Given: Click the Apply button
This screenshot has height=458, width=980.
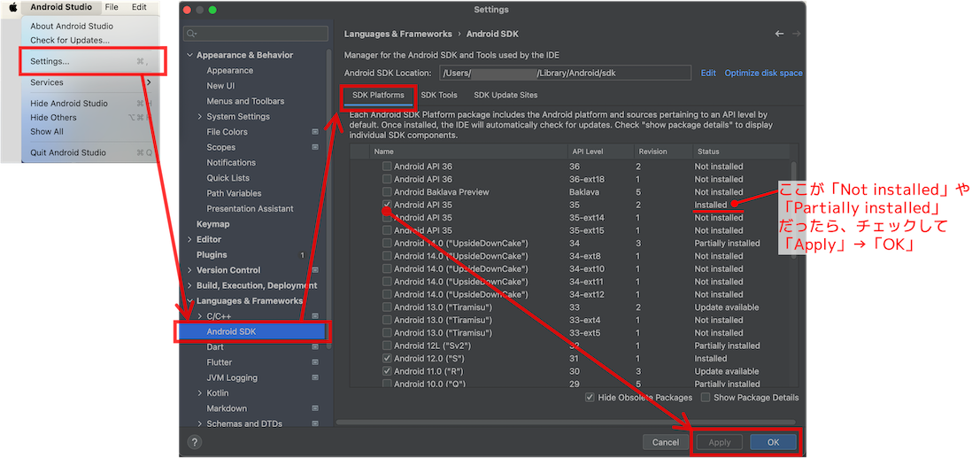Looking at the screenshot, I should tap(720, 442).
